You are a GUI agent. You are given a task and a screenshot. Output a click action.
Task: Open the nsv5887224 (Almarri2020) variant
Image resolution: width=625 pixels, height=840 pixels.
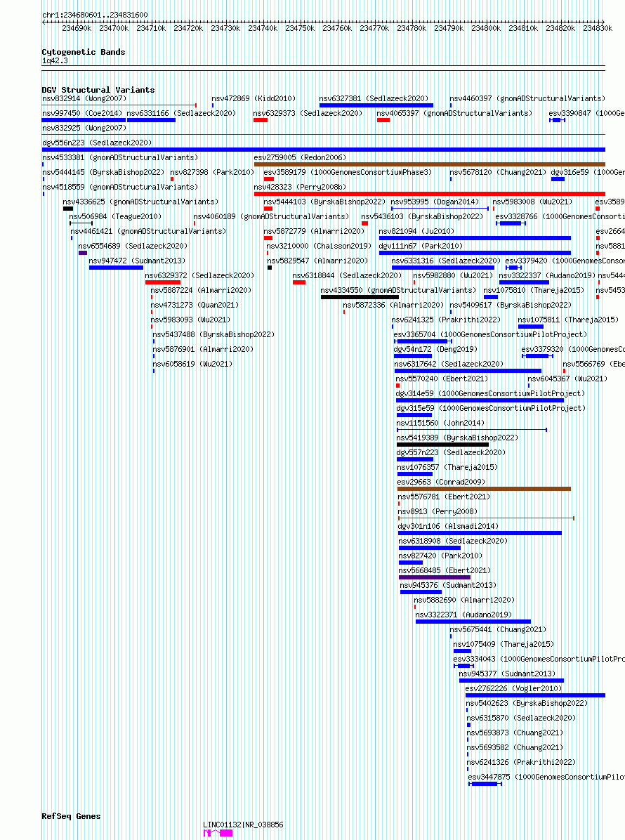tap(201, 290)
